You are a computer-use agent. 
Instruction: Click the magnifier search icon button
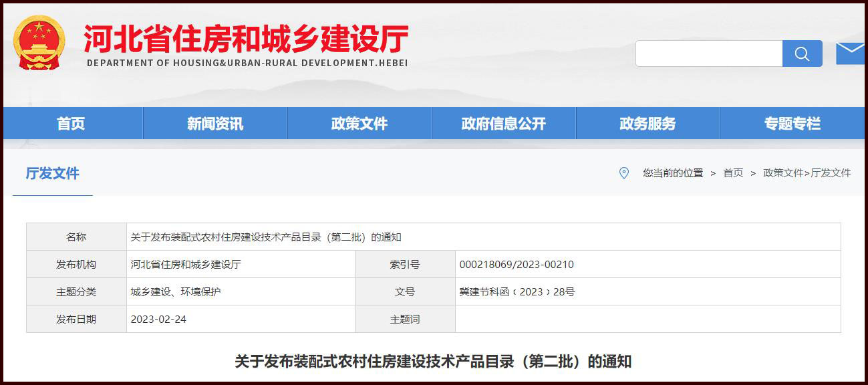802,53
